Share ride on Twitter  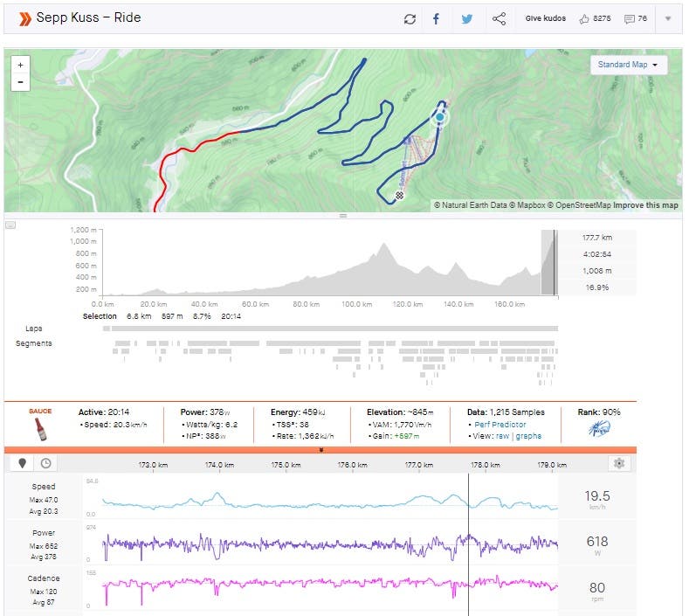[467, 19]
